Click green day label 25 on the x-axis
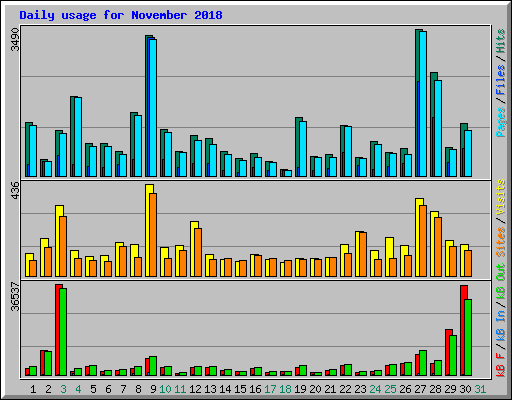Screen dimensions: 512x400 click(x=390, y=389)
